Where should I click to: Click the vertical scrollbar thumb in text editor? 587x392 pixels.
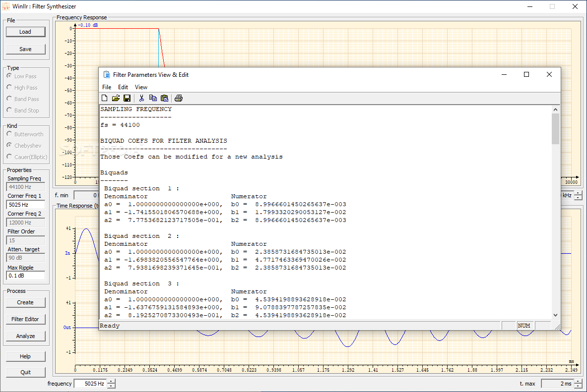[x=555, y=129]
